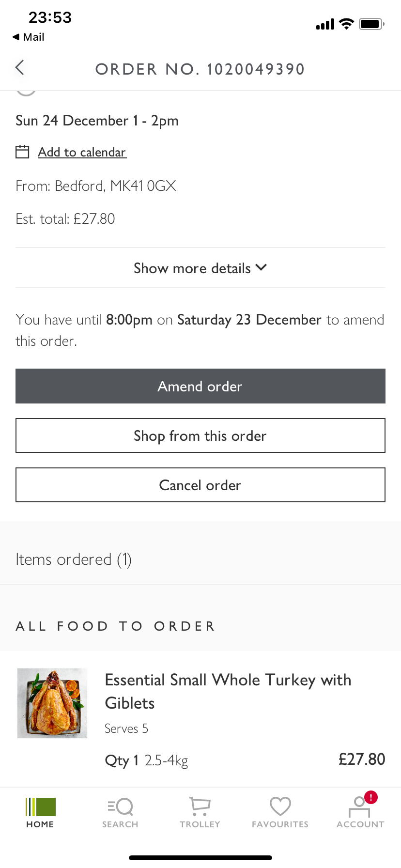Click chevron next to Show more details

tap(261, 267)
